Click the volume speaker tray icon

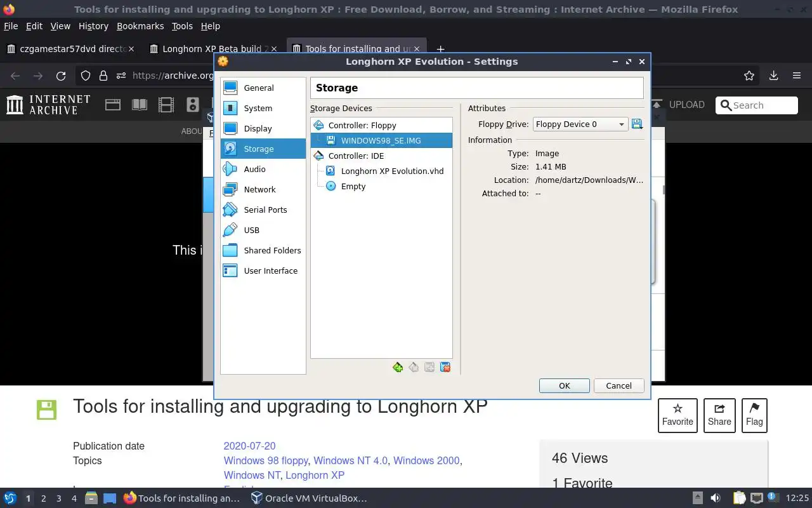coord(715,498)
